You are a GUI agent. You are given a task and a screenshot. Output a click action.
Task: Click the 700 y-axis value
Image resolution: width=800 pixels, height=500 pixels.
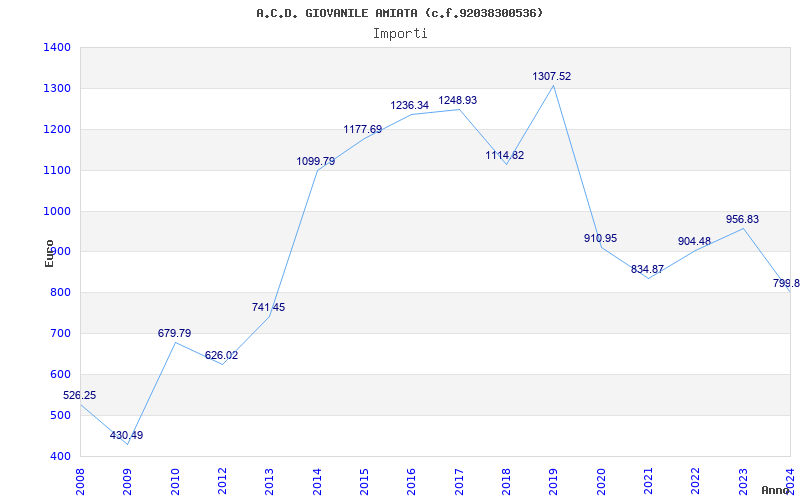coord(61,334)
